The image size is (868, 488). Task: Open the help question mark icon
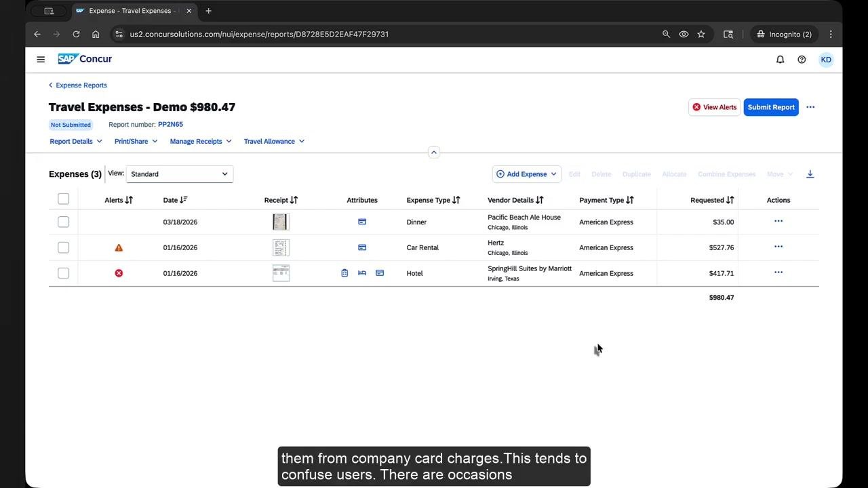(x=802, y=60)
